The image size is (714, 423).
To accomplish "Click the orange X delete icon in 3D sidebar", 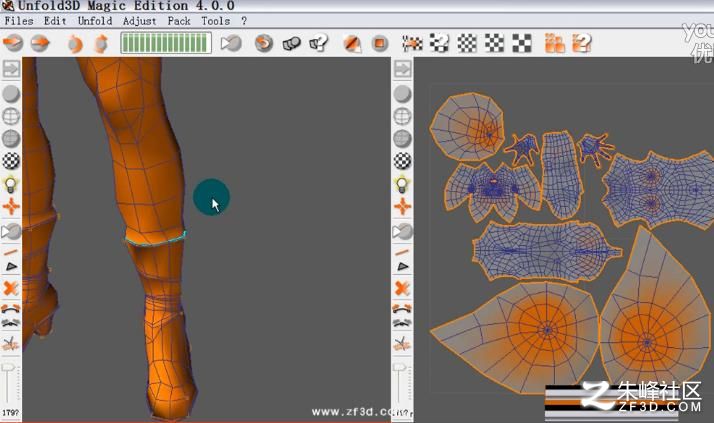I will tap(10, 288).
